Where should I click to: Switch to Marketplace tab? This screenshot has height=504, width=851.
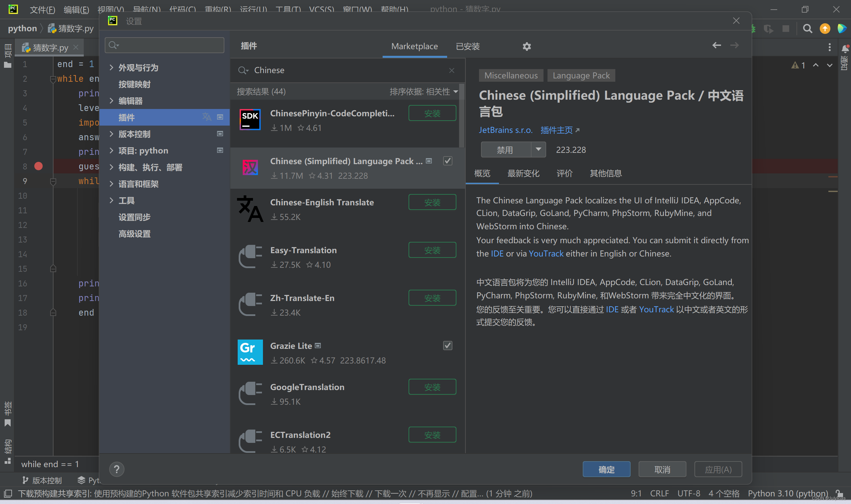(415, 46)
